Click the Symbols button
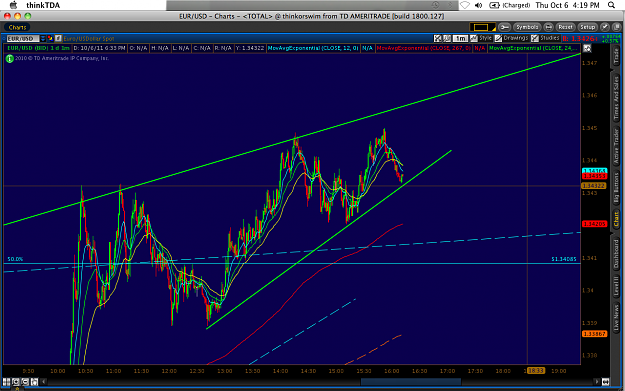 pos(527,27)
